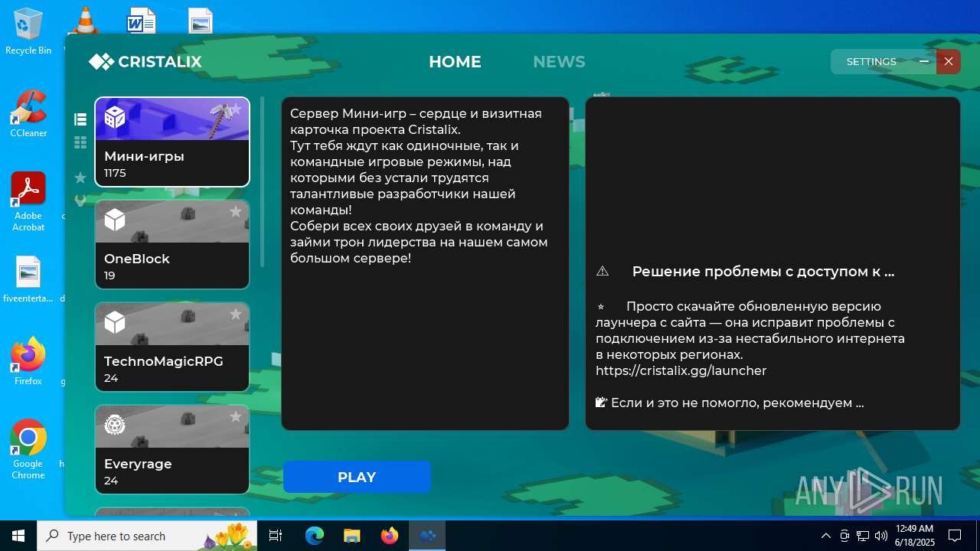Viewport: 980px width, 551px height.
Task: Open Google Chrome desktop shortcut
Action: pyautogui.click(x=28, y=450)
